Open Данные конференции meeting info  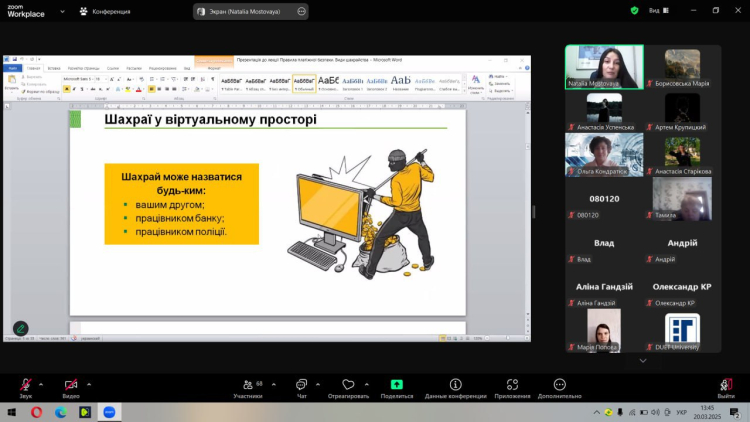point(455,386)
